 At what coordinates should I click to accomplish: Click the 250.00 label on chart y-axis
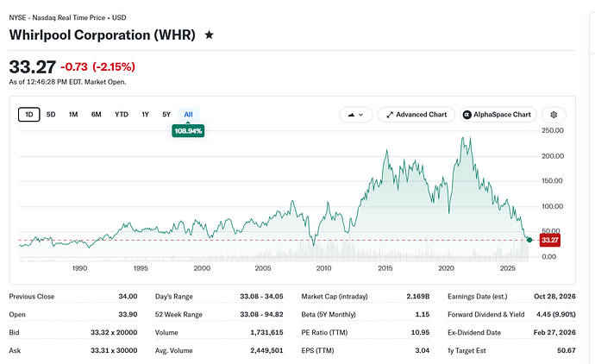click(x=553, y=130)
